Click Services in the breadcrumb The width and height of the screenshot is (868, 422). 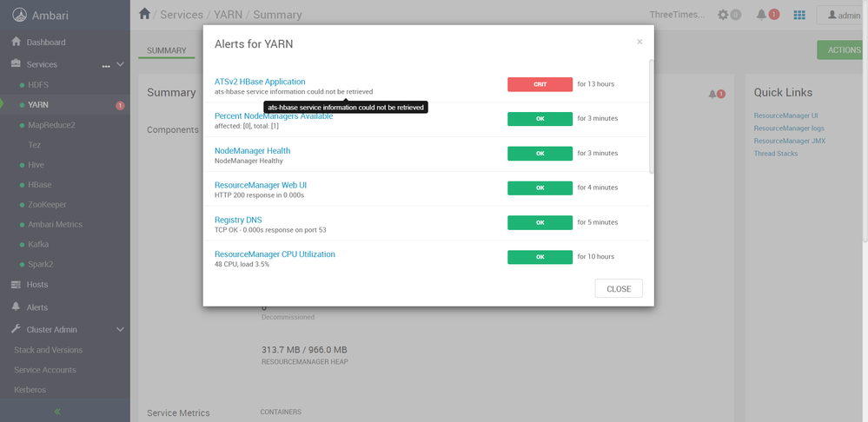tap(180, 15)
